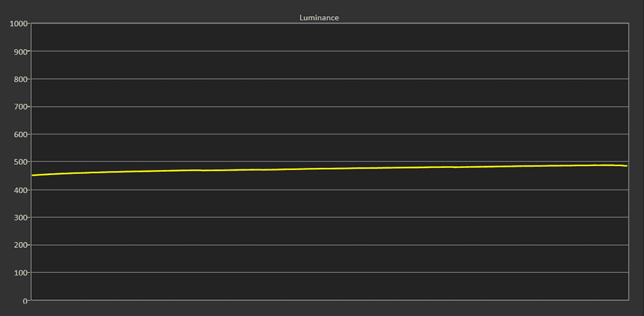This screenshot has height=316, width=644.
Task: Select the horizontal gridline at the 200 level
Action: pyautogui.click(x=330, y=245)
